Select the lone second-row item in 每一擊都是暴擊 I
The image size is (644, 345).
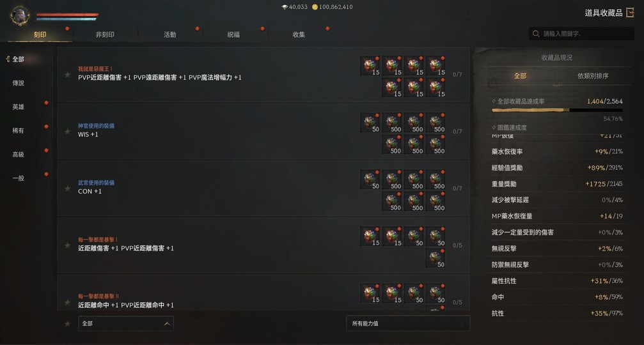click(436, 259)
